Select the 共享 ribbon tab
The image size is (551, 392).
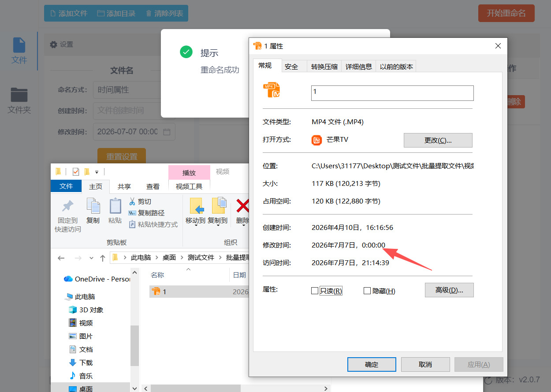124,186
